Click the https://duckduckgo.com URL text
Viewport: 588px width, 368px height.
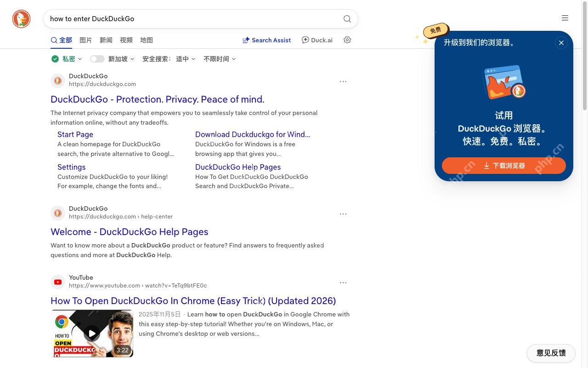102,84
